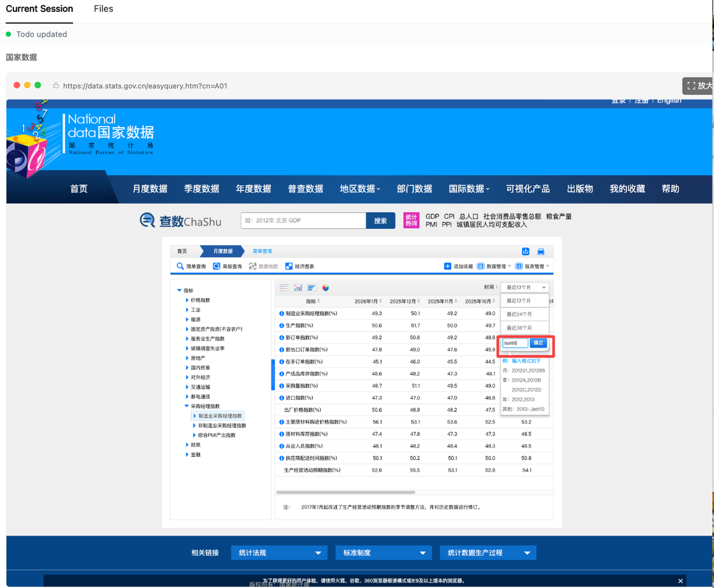Go to 年度数据 in navigation bar
The image size is (714, 588).
(253, 189)
